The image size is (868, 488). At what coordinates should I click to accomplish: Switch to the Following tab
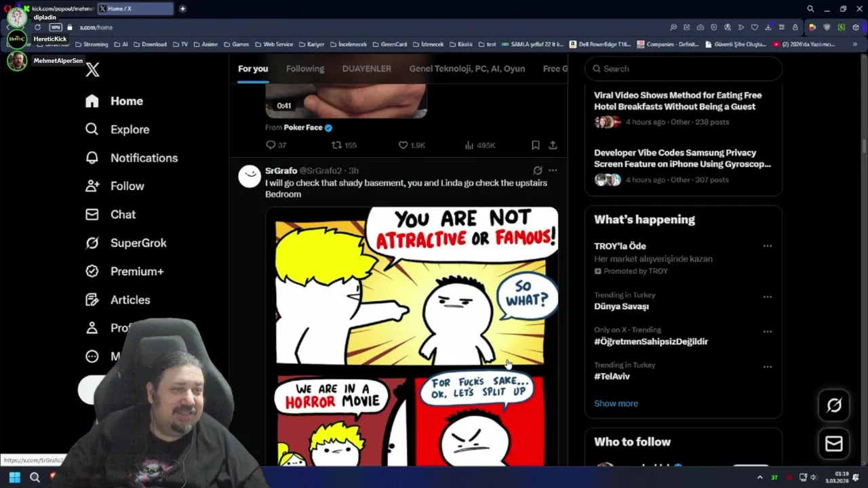click(305, 68)
